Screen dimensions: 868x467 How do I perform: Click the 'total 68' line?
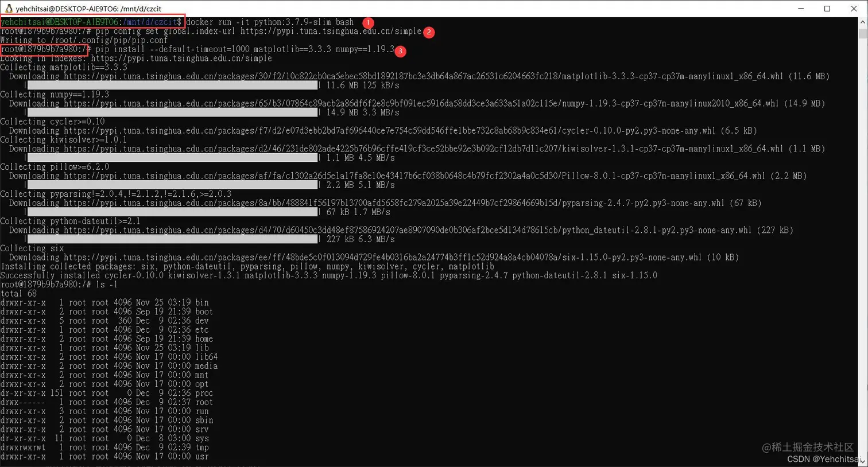pos(18,294)
